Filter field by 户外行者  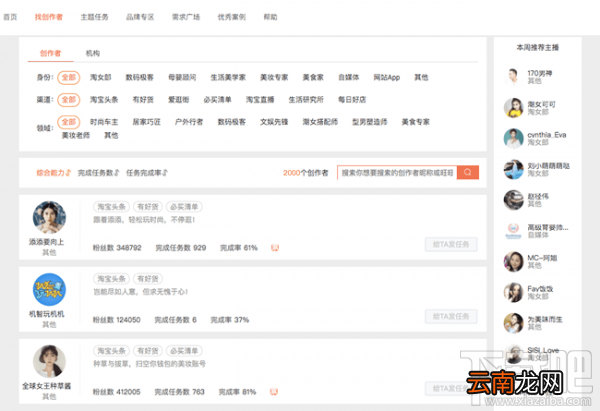pyautogui.click(x=189, y=122)
